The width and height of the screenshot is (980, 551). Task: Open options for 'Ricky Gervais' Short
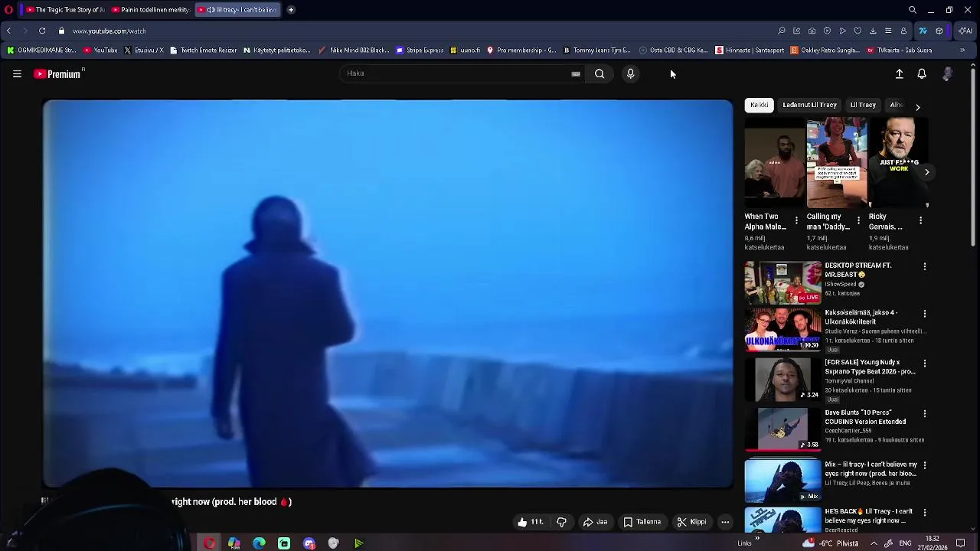920,220
